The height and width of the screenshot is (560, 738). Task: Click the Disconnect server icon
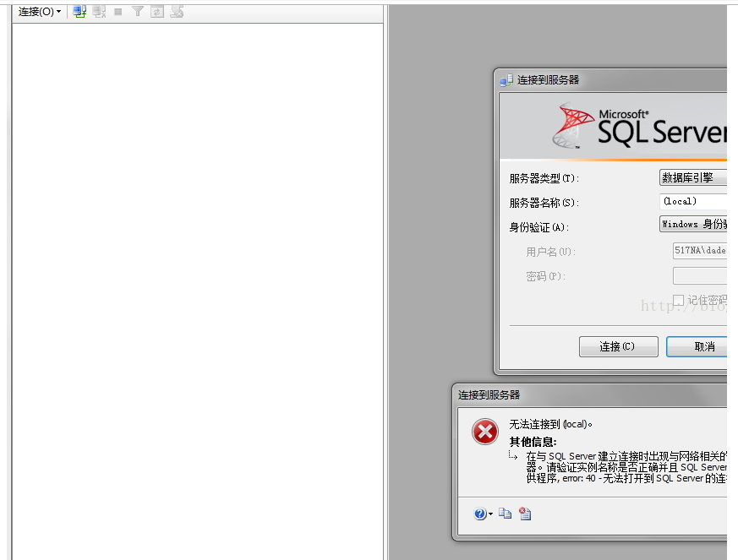(99, 12)
